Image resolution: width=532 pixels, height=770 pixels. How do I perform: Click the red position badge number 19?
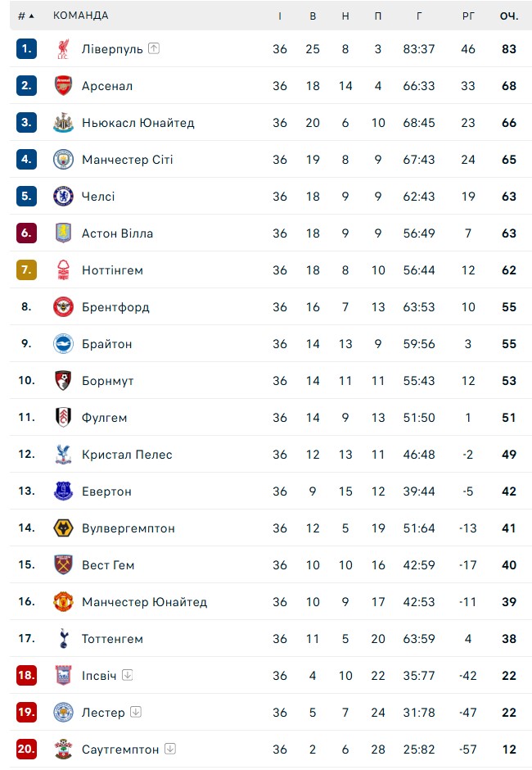(26, 712)
